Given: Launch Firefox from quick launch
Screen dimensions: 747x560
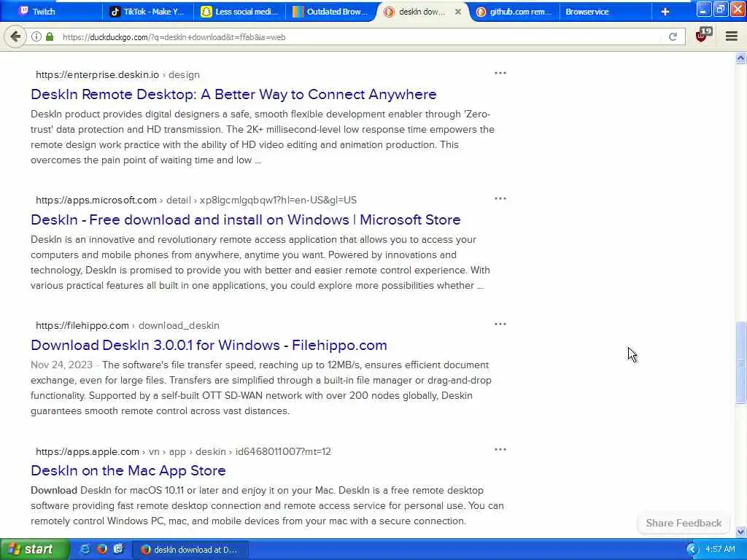Looking at the screenshot, I should click(102, 549).
